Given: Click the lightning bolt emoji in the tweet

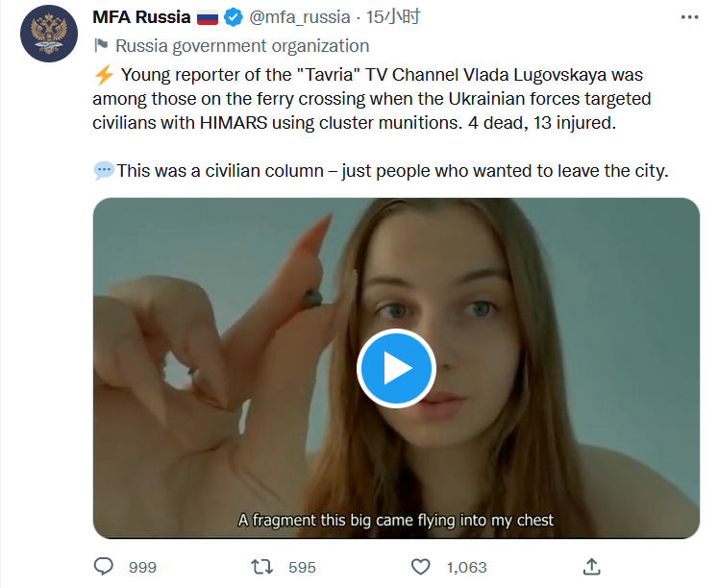Looking at the screenshot, I should coord(104,73).
